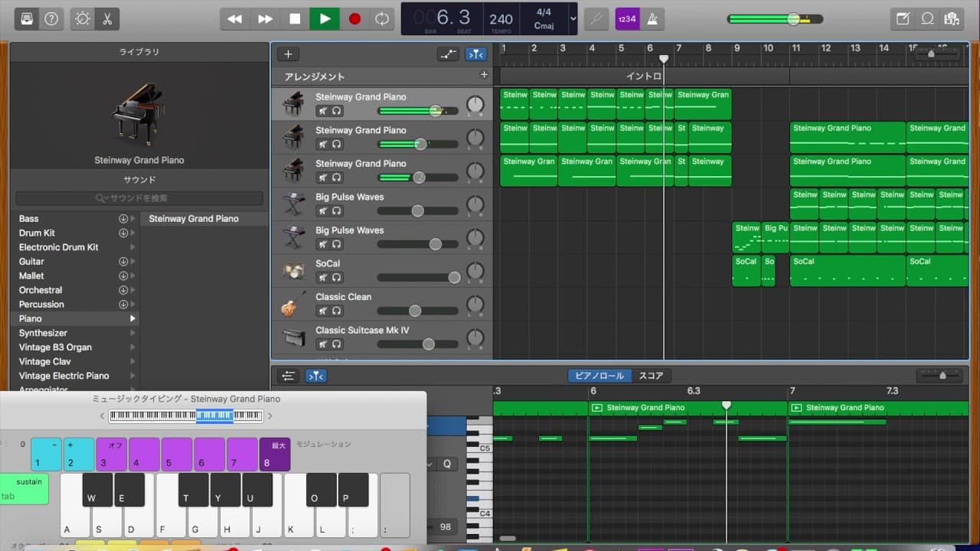Screen dimensions: 980x551
Task: Start recording with the red Record button
Action: [354, 19]
